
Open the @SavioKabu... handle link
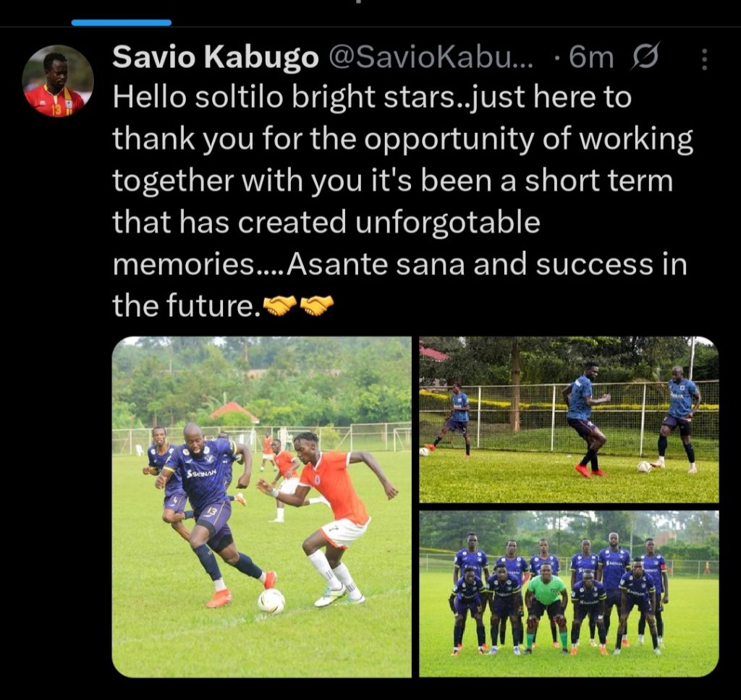click(x=431, y=58)
